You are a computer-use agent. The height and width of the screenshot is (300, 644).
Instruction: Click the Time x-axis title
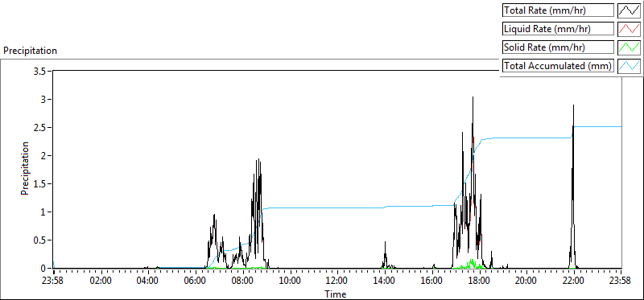[336, 294]
